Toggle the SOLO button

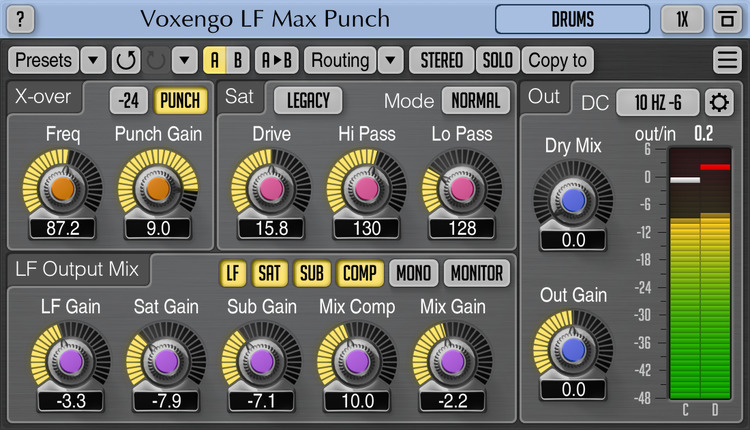coord(497,60)
